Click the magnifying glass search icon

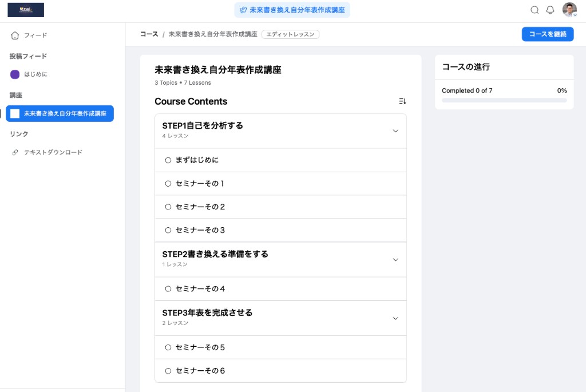tap(534, 10)
